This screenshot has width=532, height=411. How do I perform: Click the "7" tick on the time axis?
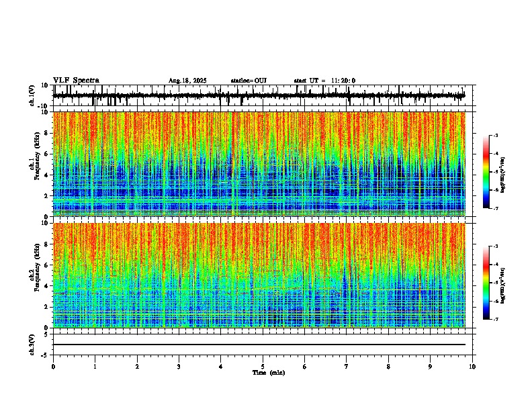tap(347, 367)
